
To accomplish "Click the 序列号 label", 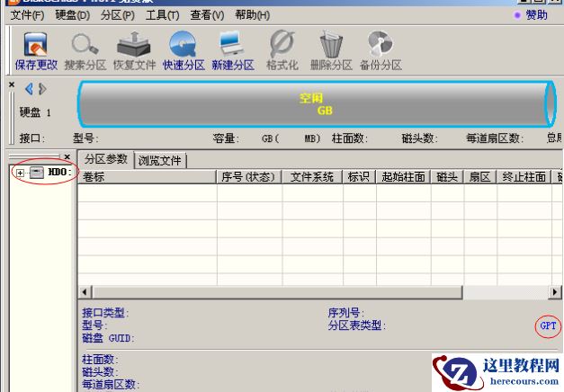I will point(346,313).
